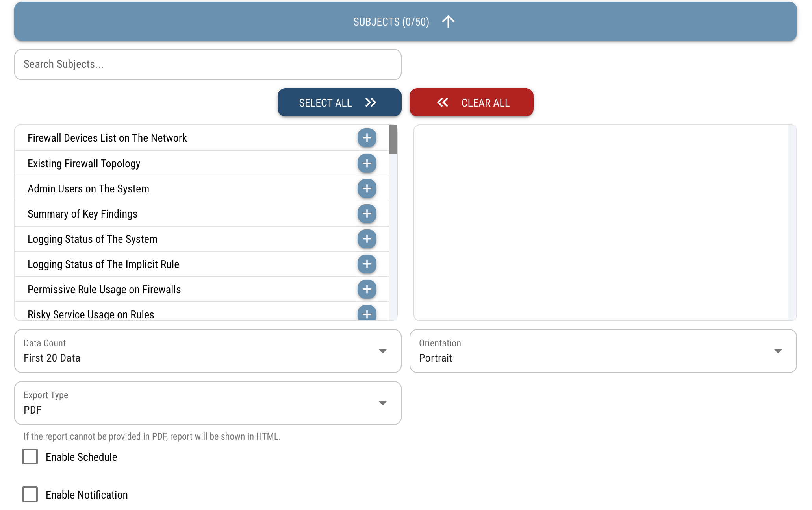Image resolution: width=812 pixels, height=510 pixels.
Task: Add Existing Firewall Topology with plus icon
Action: click(x=367, y=163)
